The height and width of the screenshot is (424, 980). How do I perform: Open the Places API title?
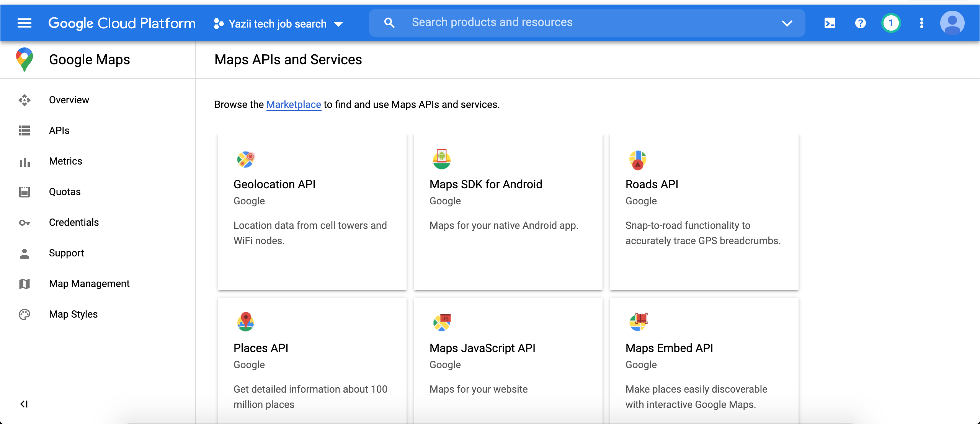click(x=261, y=348)
